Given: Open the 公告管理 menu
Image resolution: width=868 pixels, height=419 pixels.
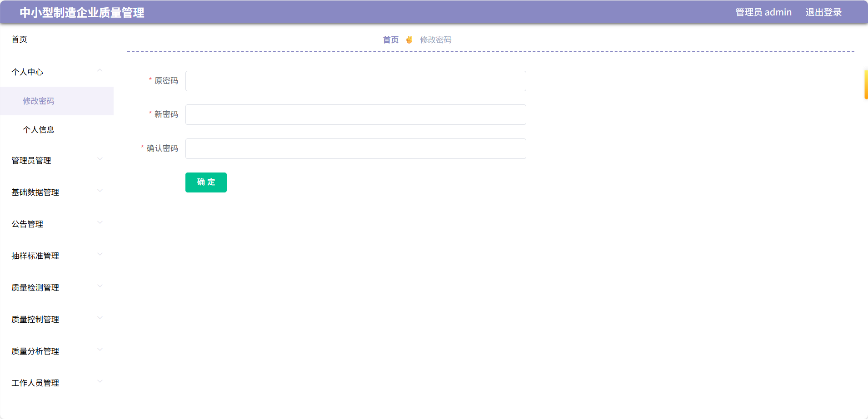Looking at the screenshot, I should [x=27, y=224].
